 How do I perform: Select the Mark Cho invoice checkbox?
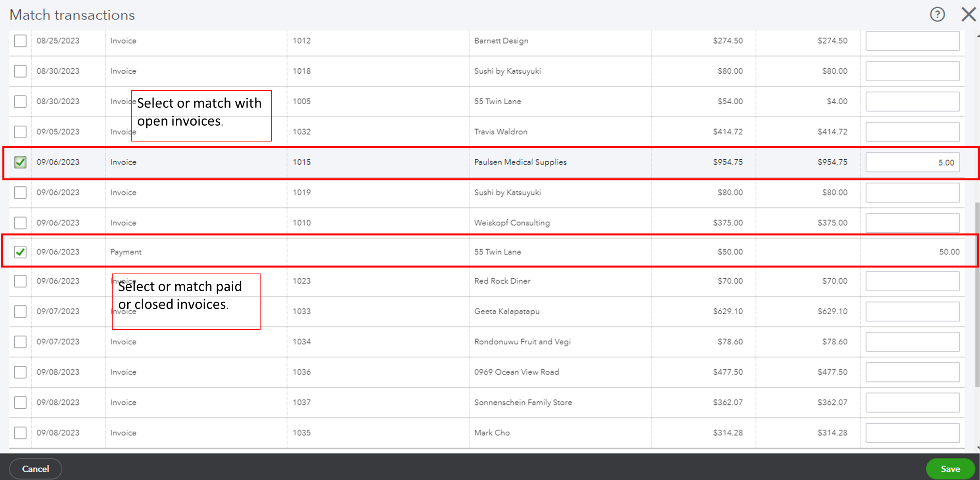pos(20,432)
